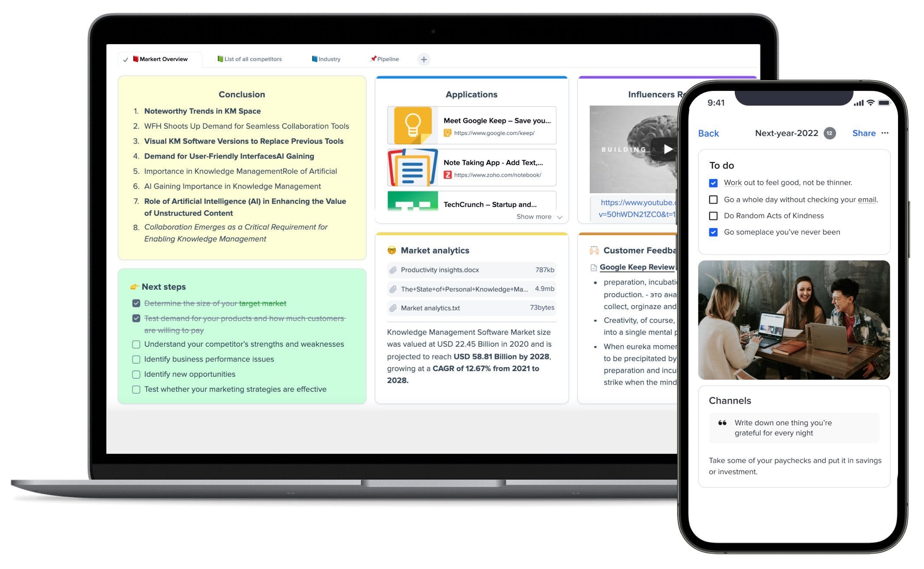Expand the List of all competitors tab
Viewport: 924px width, 569px height.
(249, 59)
